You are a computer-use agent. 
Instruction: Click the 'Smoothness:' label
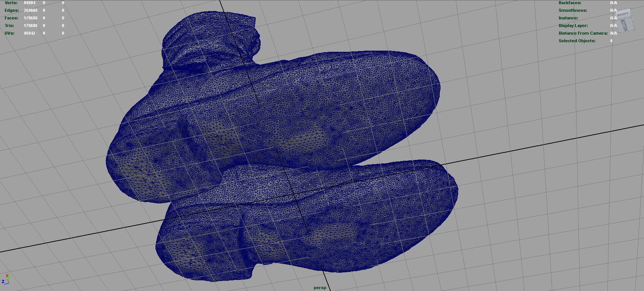pos(573,10)
